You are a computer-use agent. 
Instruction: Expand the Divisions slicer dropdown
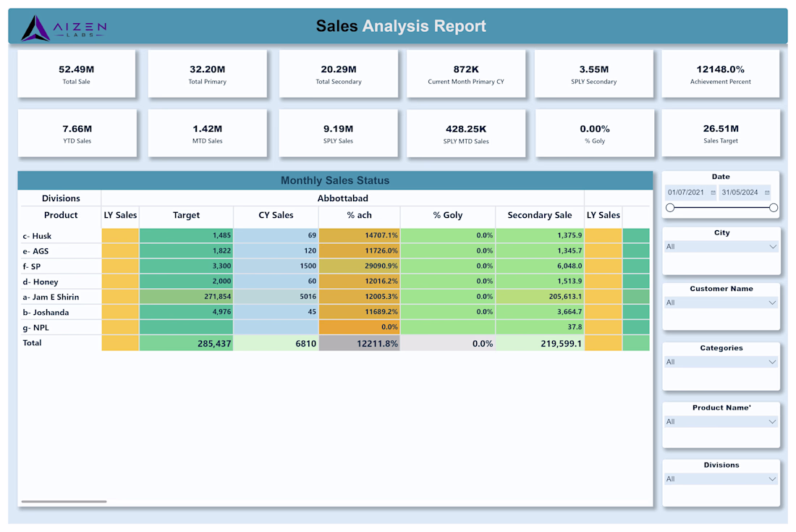(721, 478)
